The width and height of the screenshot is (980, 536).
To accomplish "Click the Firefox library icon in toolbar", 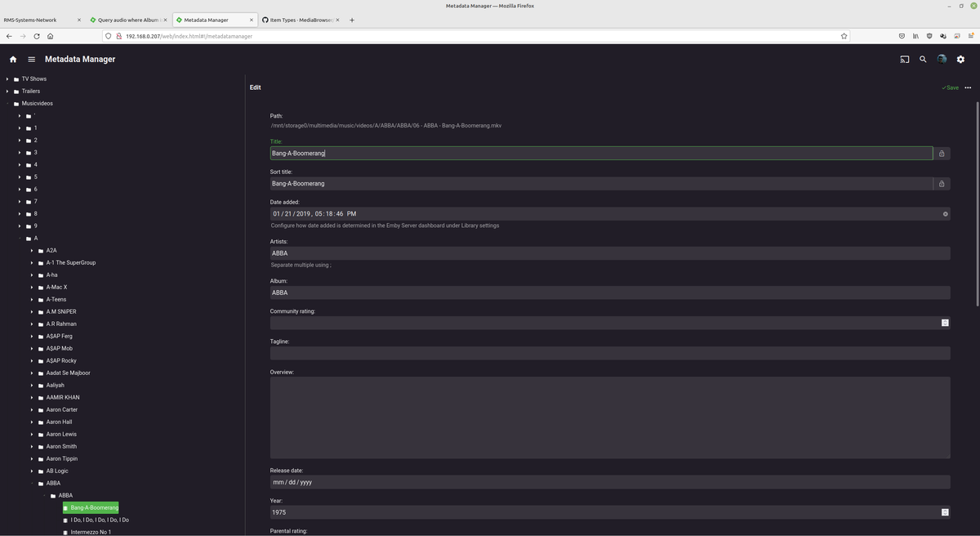I will pos(915,36).
